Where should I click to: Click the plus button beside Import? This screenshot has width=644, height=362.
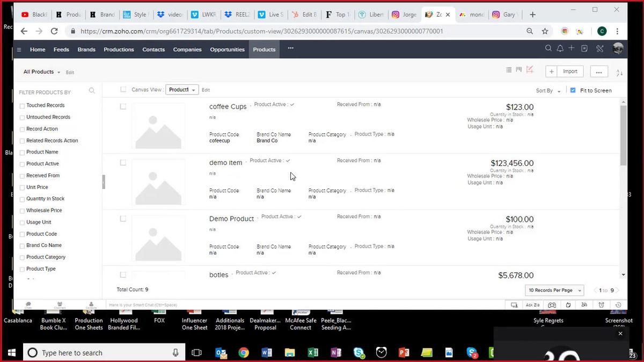click(552, 71)
